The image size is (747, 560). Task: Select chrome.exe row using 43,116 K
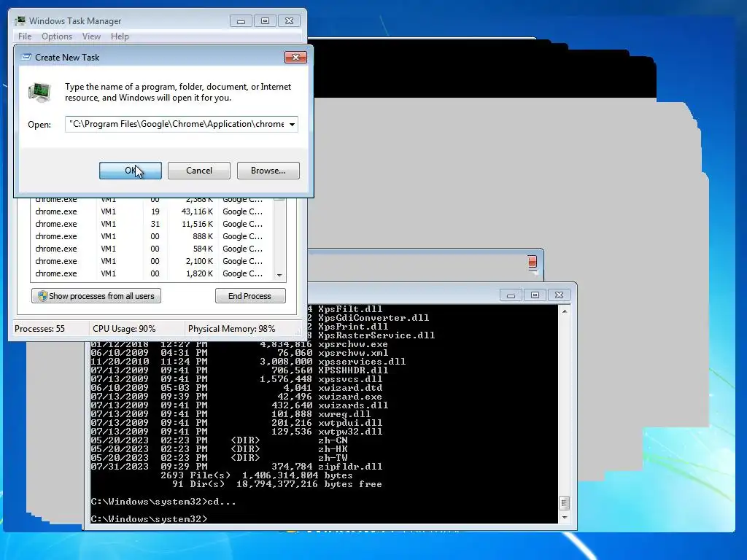152,211
